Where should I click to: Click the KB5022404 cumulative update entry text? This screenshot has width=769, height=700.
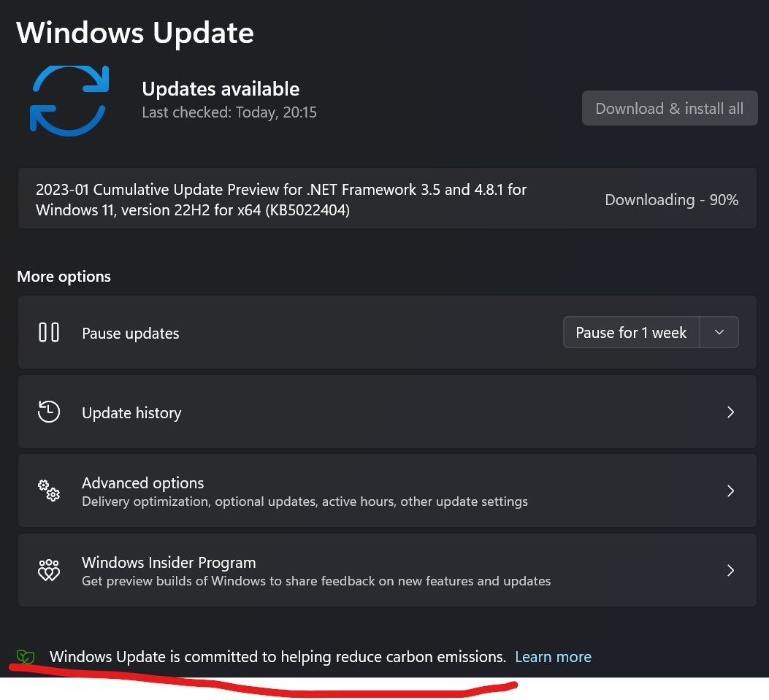tap(281, 199)
